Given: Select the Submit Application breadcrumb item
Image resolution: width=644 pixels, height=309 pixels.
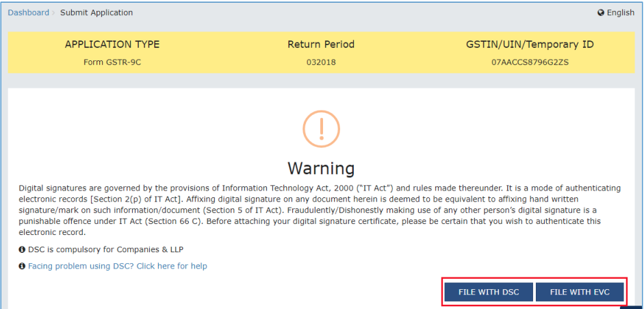Looking at the screenshot, I should tap(96, 13).
